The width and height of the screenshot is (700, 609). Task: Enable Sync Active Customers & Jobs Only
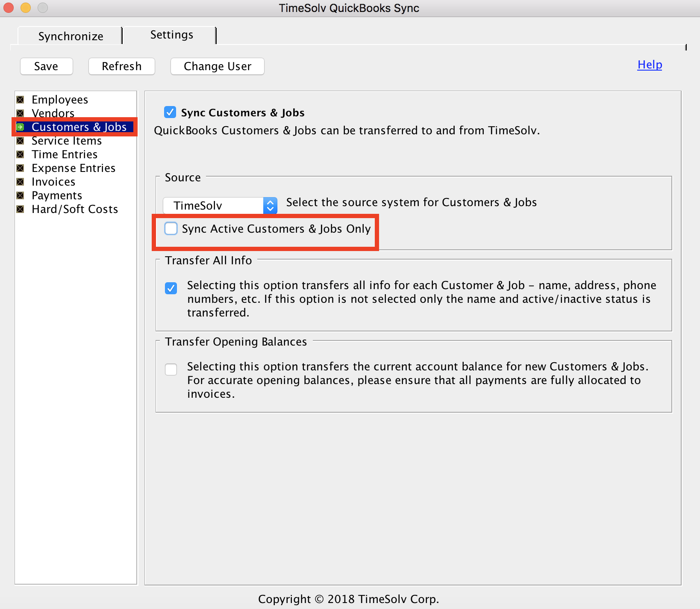point(171,229)
